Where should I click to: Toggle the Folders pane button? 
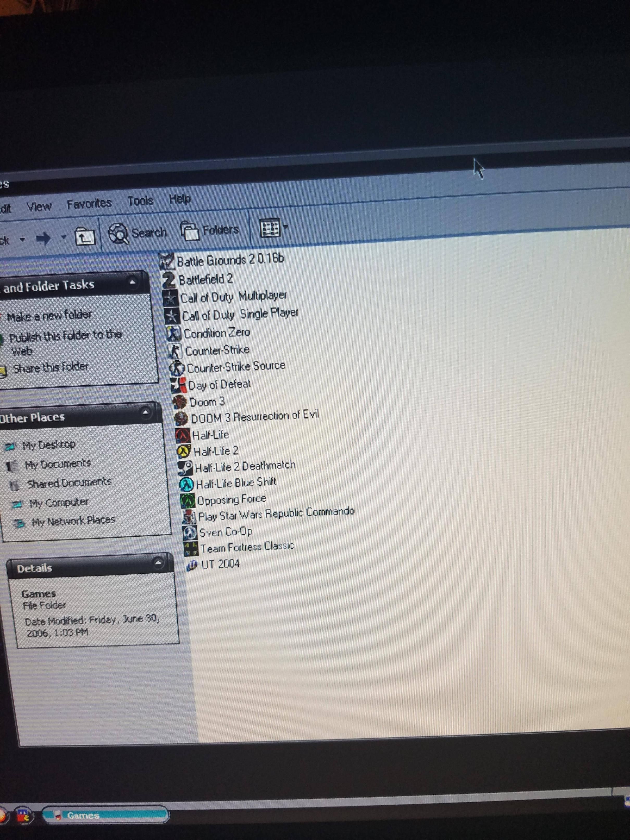point(210,230)
